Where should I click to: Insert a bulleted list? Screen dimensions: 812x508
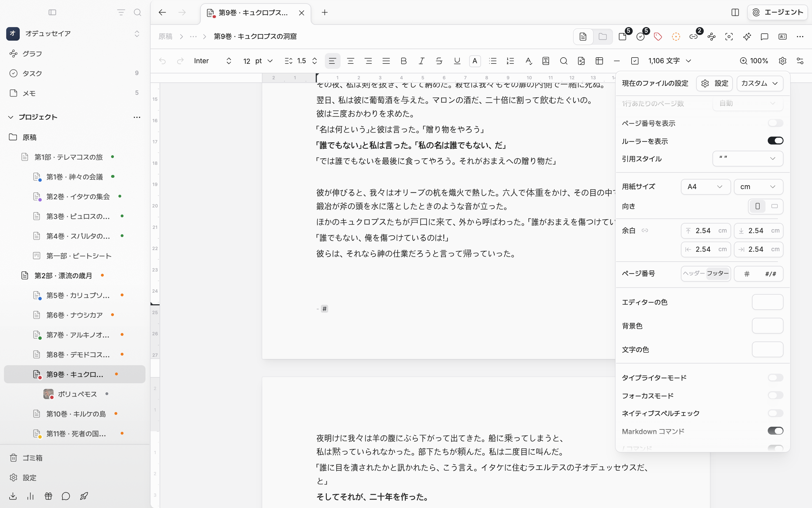(x=493, y=61)
